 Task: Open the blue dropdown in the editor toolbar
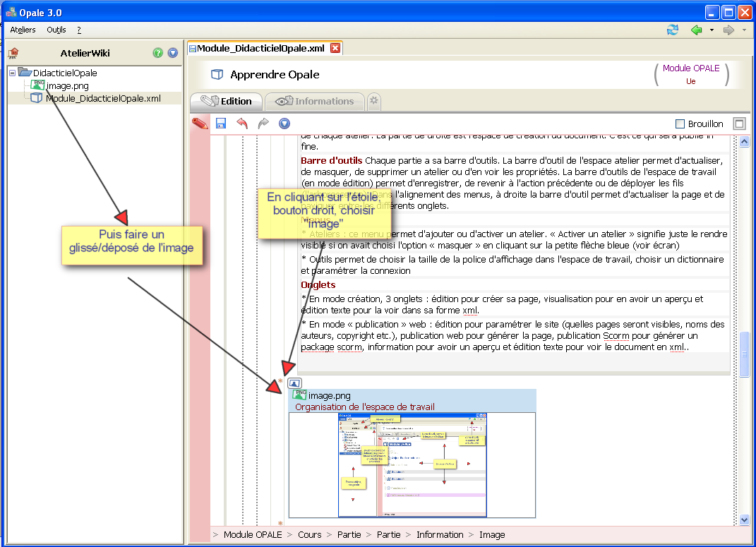284,124
